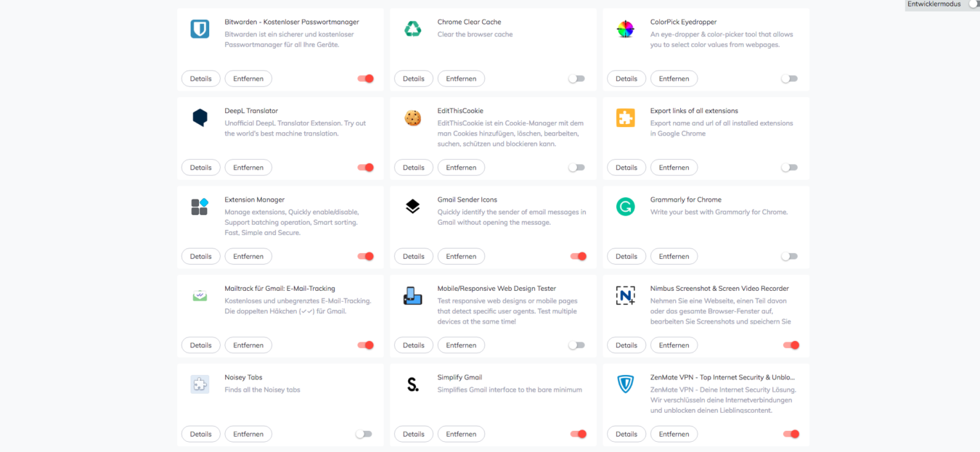Open Details for Nimbus Screenshot
The image size is (980, 452).
626,345
